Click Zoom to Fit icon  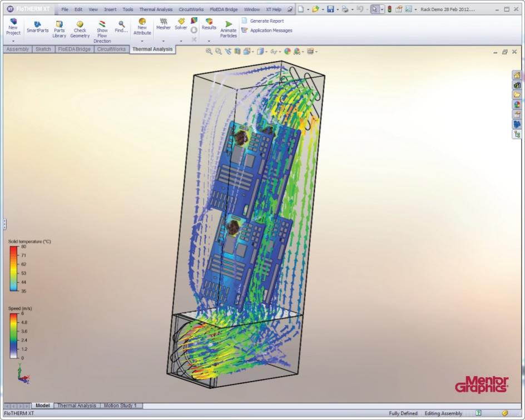209,52
